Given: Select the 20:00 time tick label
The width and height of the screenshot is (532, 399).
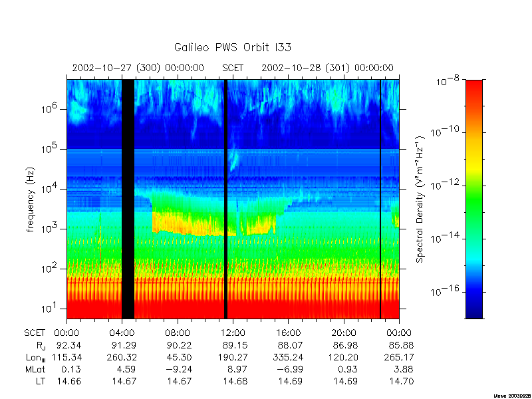Looking at the screenshot, I should click(344, 333).
